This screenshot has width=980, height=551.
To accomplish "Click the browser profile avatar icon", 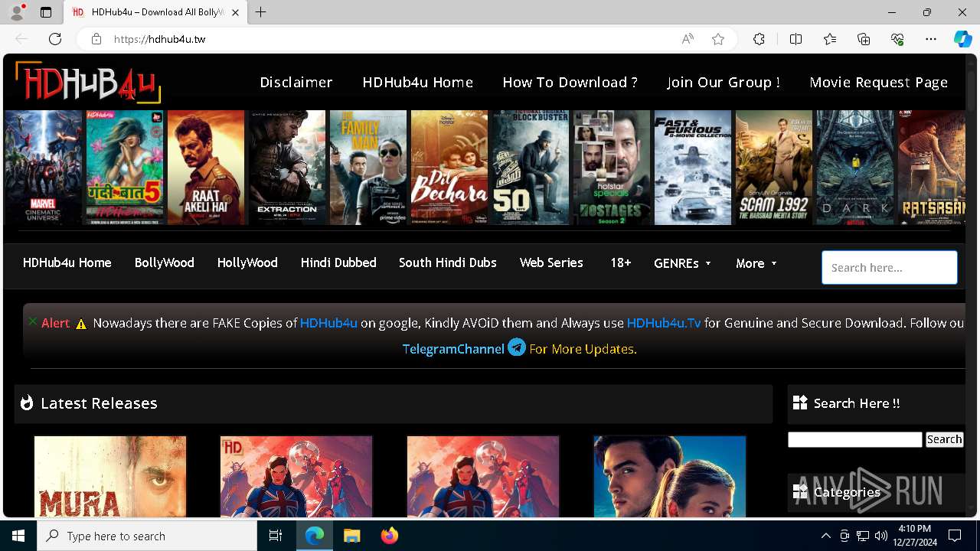I will point(17,12).
